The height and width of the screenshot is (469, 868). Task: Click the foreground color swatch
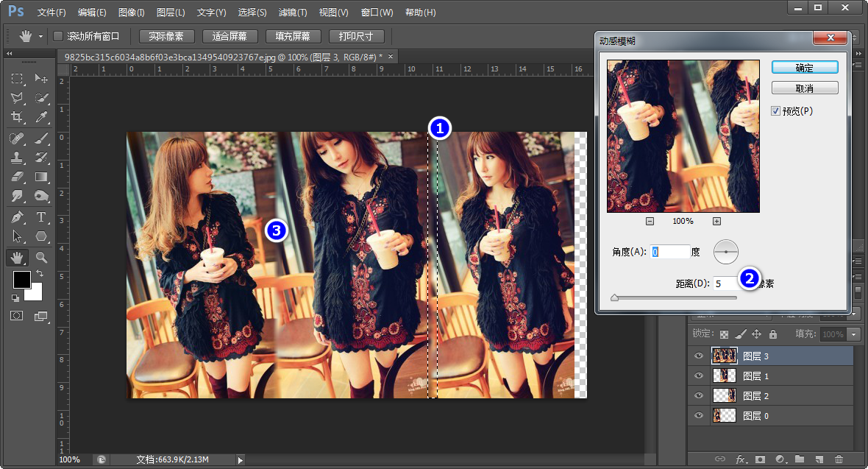pos(21,280)
